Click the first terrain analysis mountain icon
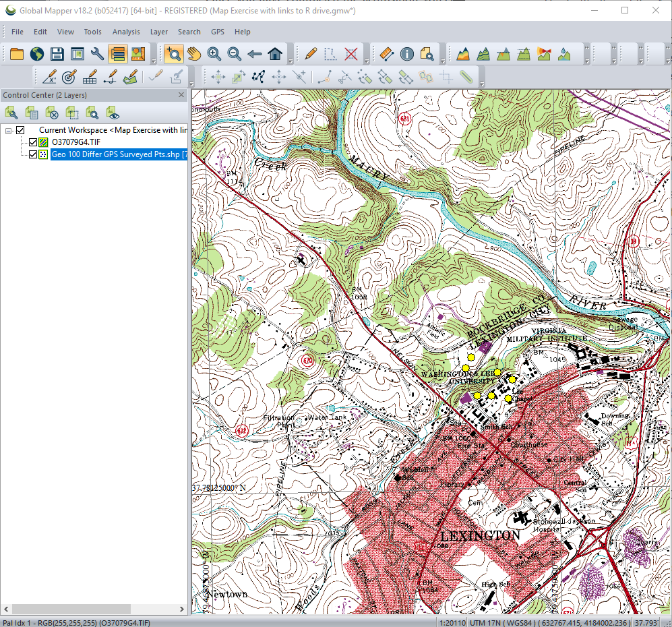 pos(463,54)
